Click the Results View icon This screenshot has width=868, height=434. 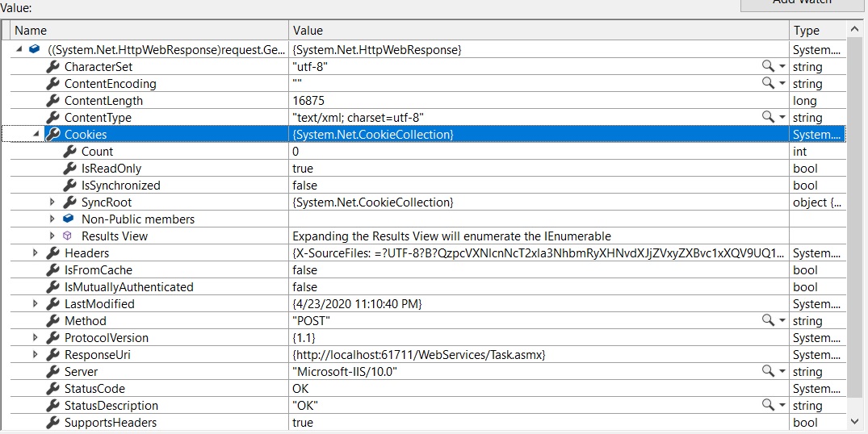pyautogui.click(x=69, y=236)
